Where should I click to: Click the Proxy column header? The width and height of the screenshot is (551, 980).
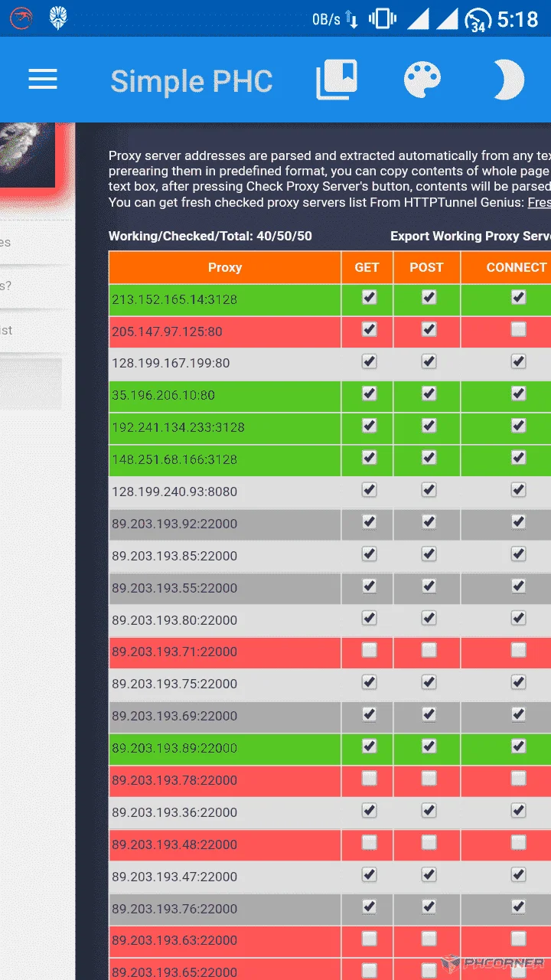pyautogui.click(x=225, y=267)
